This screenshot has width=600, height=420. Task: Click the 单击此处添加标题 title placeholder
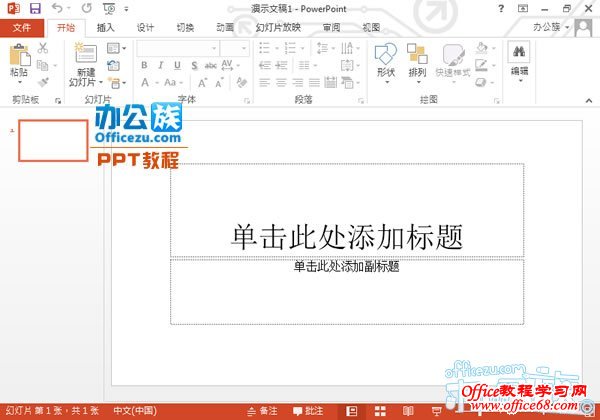[347, 210]
